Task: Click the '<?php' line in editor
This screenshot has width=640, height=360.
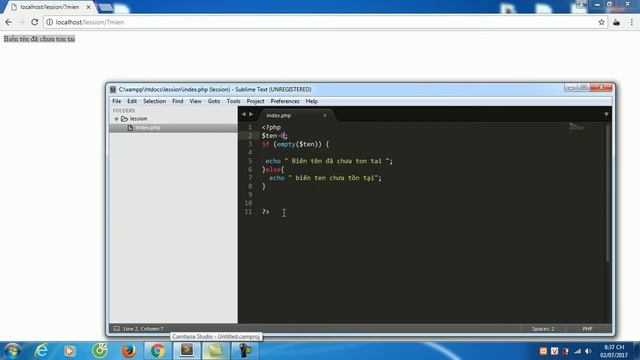Action: pos(271,127)
